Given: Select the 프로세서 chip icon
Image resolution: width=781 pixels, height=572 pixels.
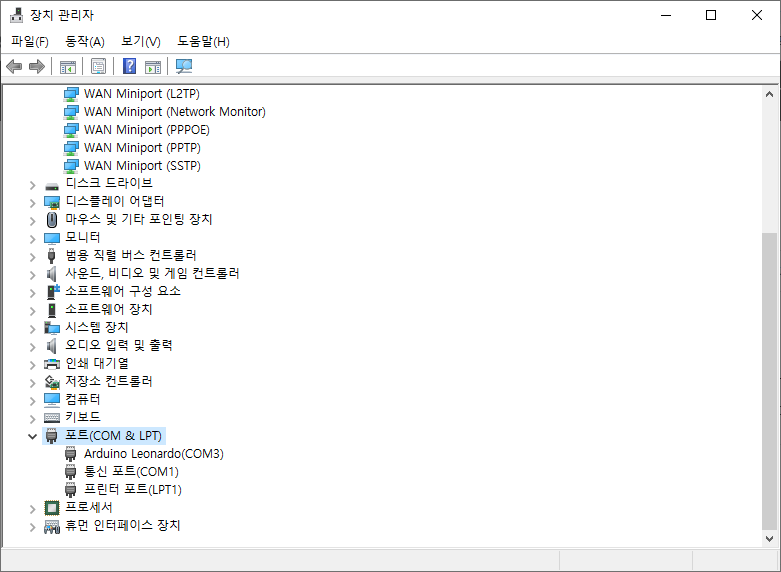Looking at the screenshot, I should tap(52, 508).
